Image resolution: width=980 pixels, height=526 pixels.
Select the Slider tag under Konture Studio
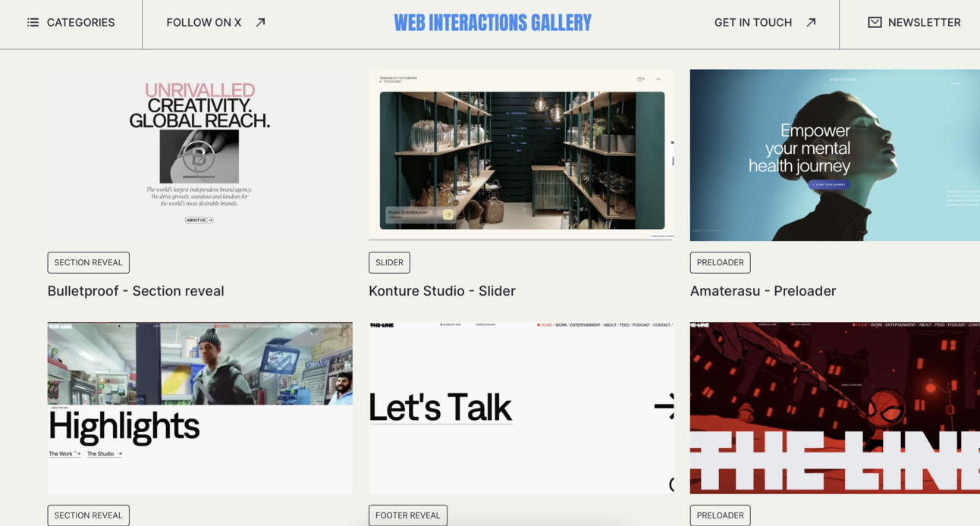coord(389,262)
